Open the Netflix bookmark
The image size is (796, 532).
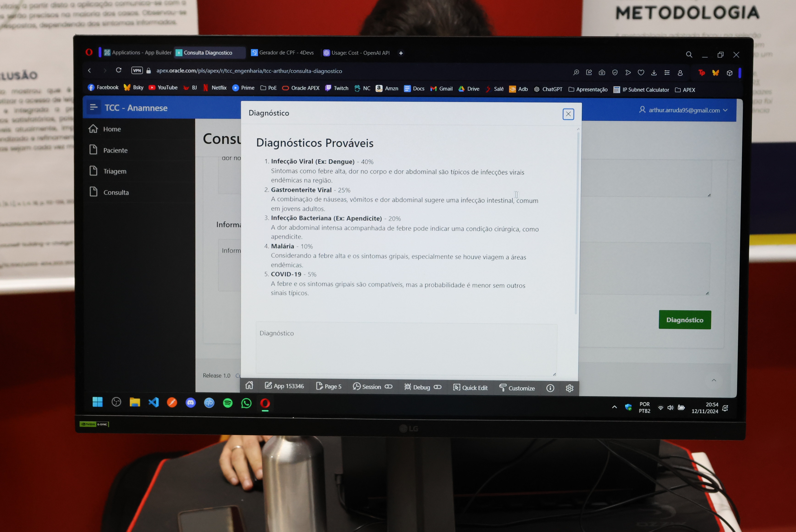pyautogui.click(x=215, y=88)
